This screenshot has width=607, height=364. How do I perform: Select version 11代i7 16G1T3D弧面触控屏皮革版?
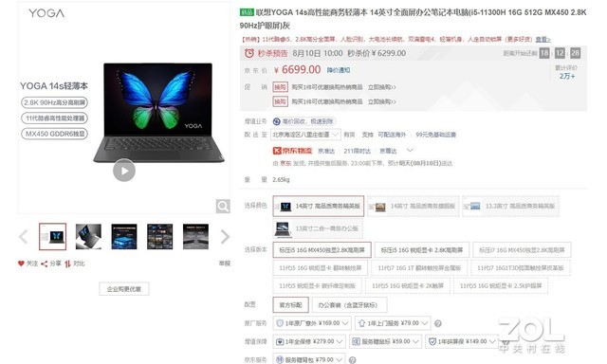[x=521, y=267]
